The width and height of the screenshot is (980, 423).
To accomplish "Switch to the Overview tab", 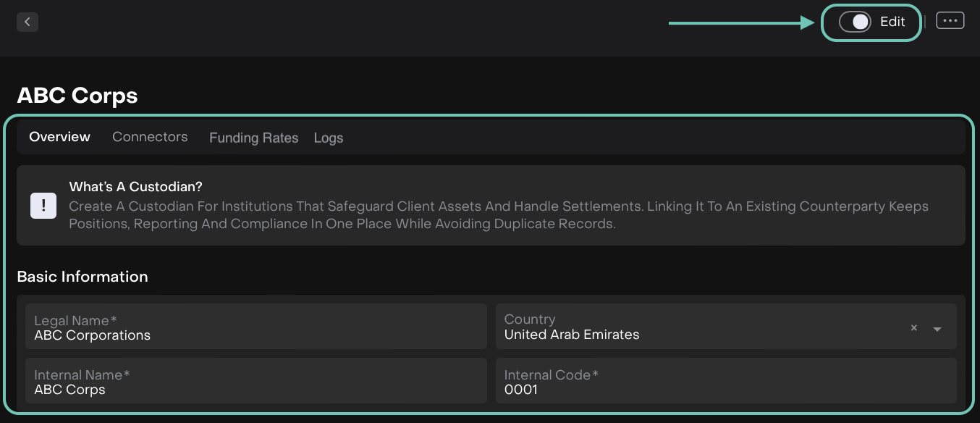I will click(x=59, y=137).
